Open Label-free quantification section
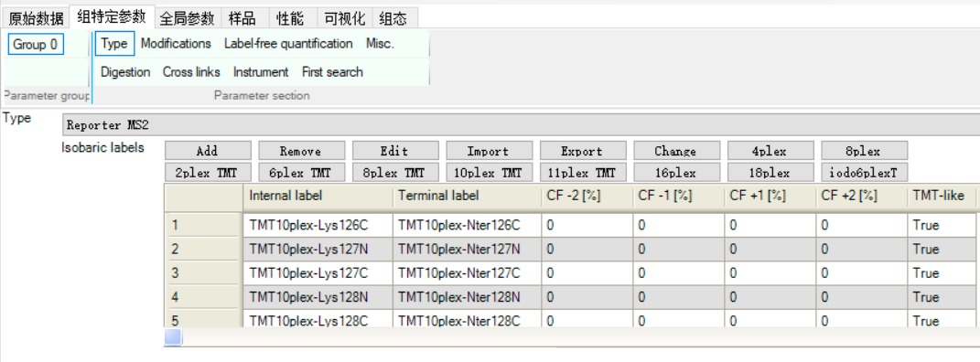The image size is (980, 362). click(x=288, y=44)
